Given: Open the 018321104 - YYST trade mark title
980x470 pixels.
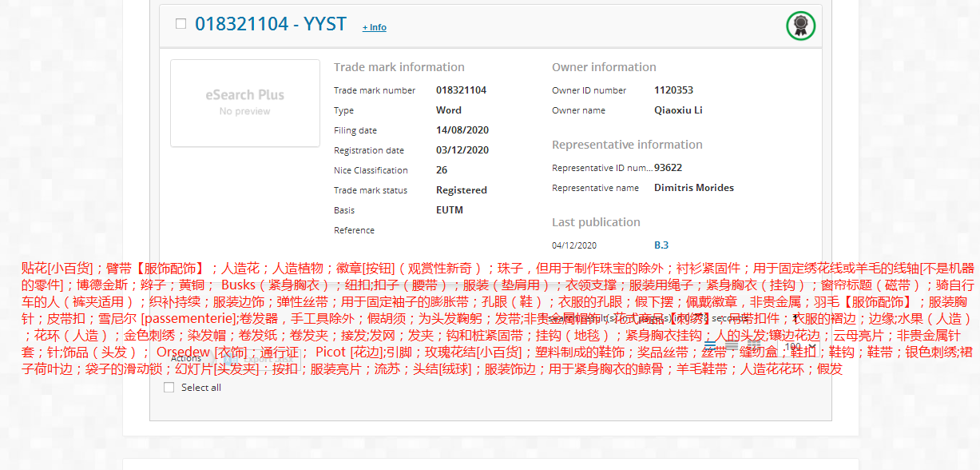Looking at the screenshot, I should point(270,24).
